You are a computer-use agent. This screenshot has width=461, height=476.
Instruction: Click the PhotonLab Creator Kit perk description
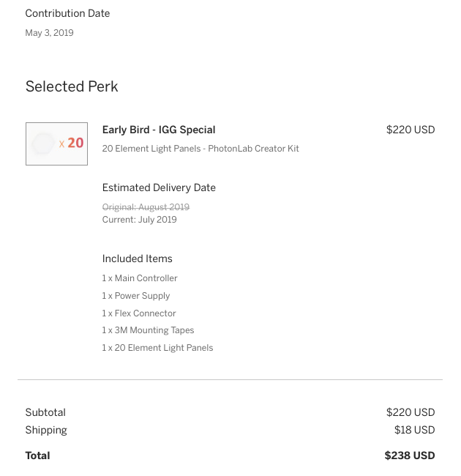(x=200, y=149)
